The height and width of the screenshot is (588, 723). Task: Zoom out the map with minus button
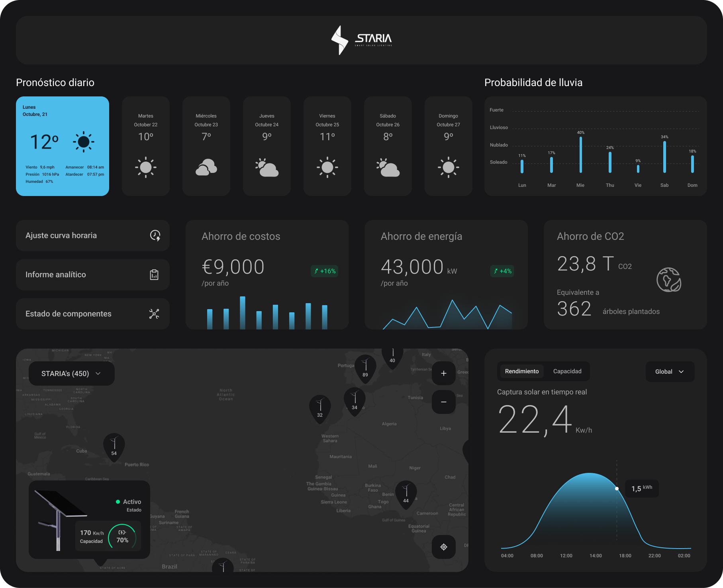click(x=443, y=402)
